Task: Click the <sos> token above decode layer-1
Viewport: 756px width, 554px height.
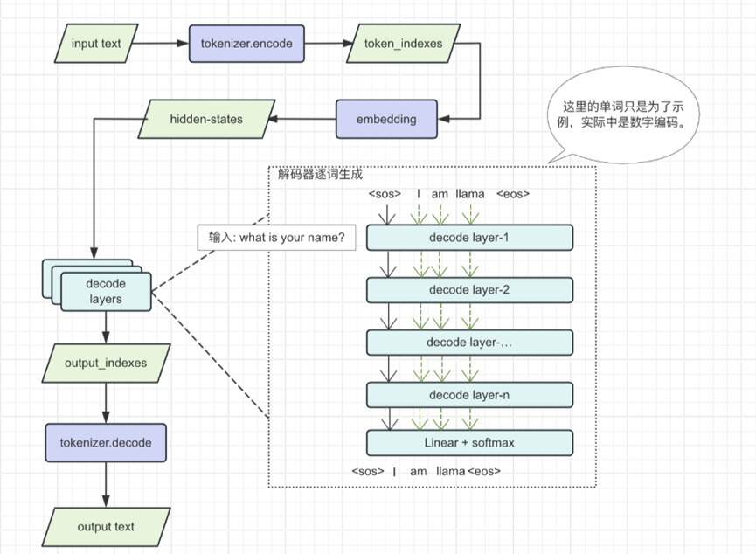Action: coord(385,193)
